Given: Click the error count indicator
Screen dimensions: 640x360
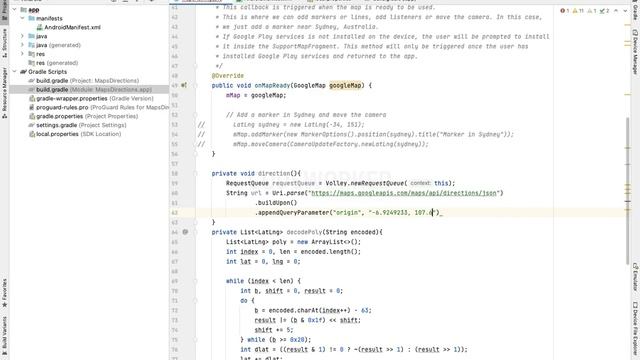Looking at the screenshot, I should click(565, 11).
